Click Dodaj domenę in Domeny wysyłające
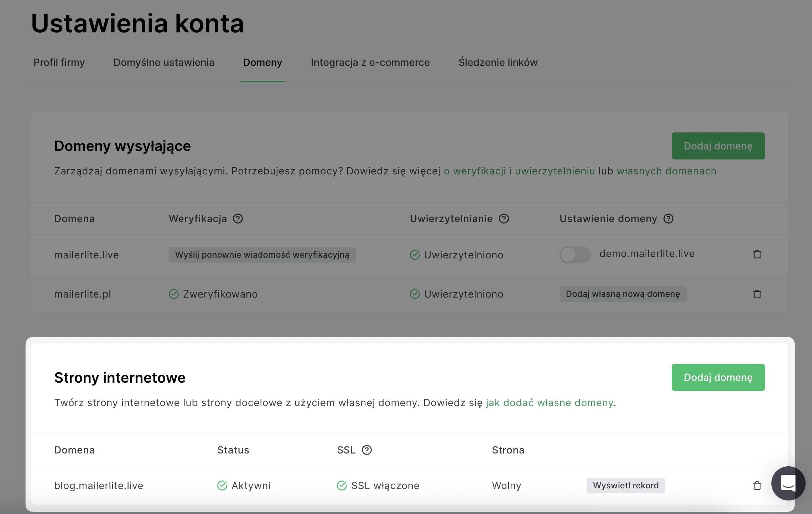The image size is (812, 514). (718, 146)
